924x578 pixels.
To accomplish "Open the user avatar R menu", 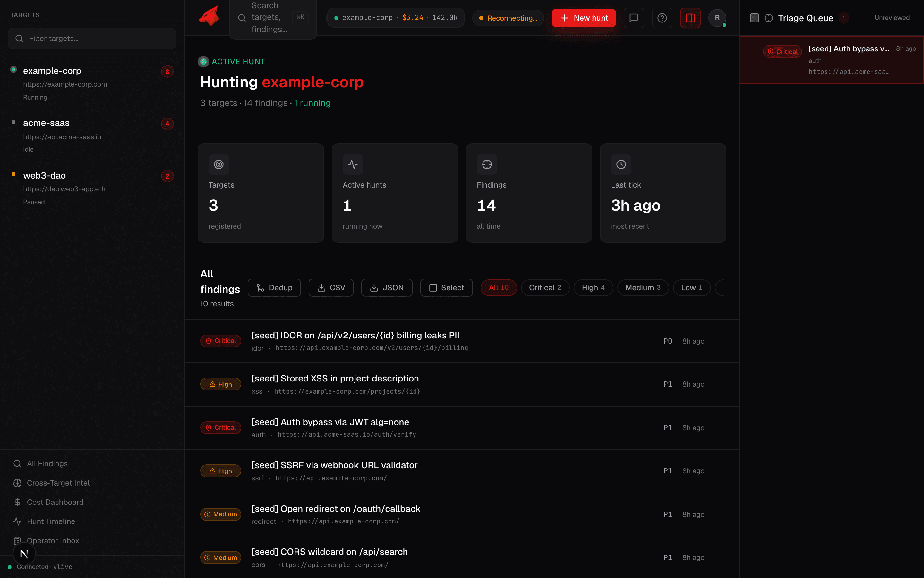I will [x=717, y=18].
